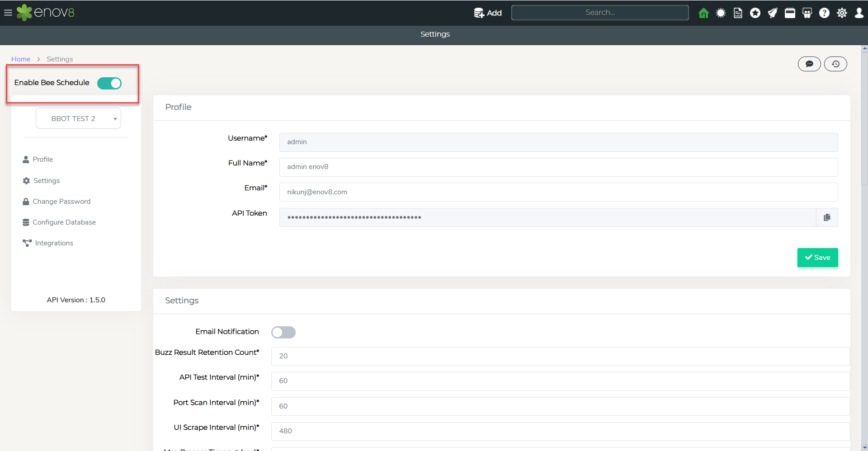Screen dimensions: 868x451
Task: Click the history clock button
Action: pyautogui.click(x=835, y=64)
